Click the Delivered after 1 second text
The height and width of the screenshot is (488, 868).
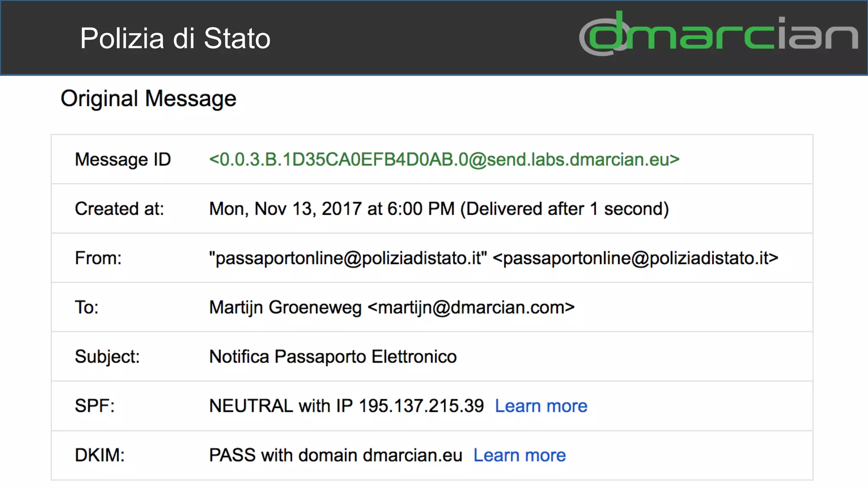click(564, 209)
